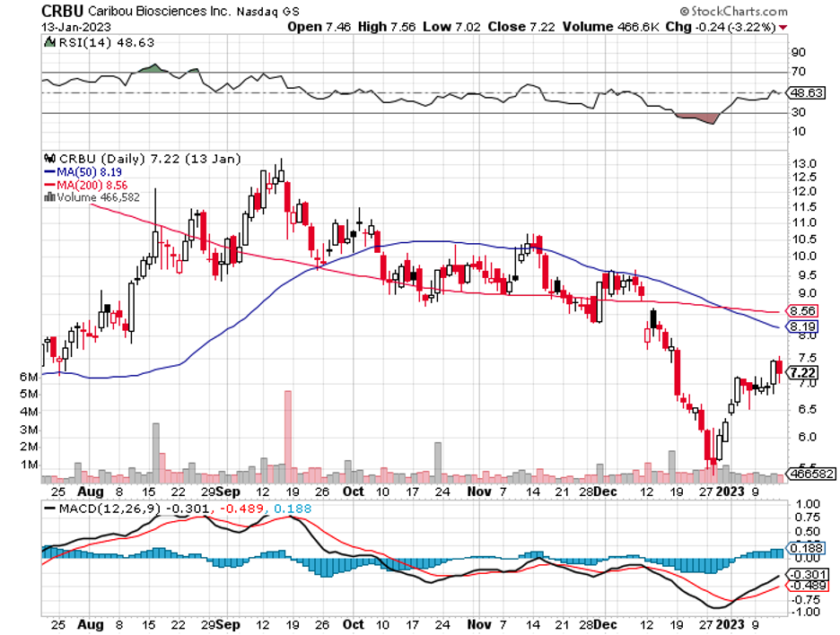Viewport: 840px width, 635px height.
Task: Click the candlestick icon beside CRBU (Daily)
Action: click(50, 159)
